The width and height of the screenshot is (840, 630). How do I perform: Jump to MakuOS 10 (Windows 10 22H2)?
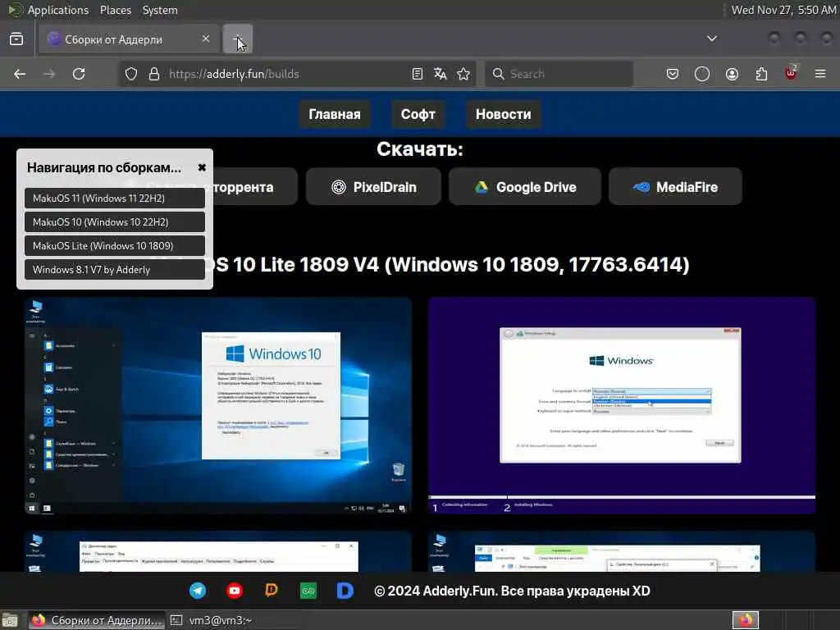[115, 221]
